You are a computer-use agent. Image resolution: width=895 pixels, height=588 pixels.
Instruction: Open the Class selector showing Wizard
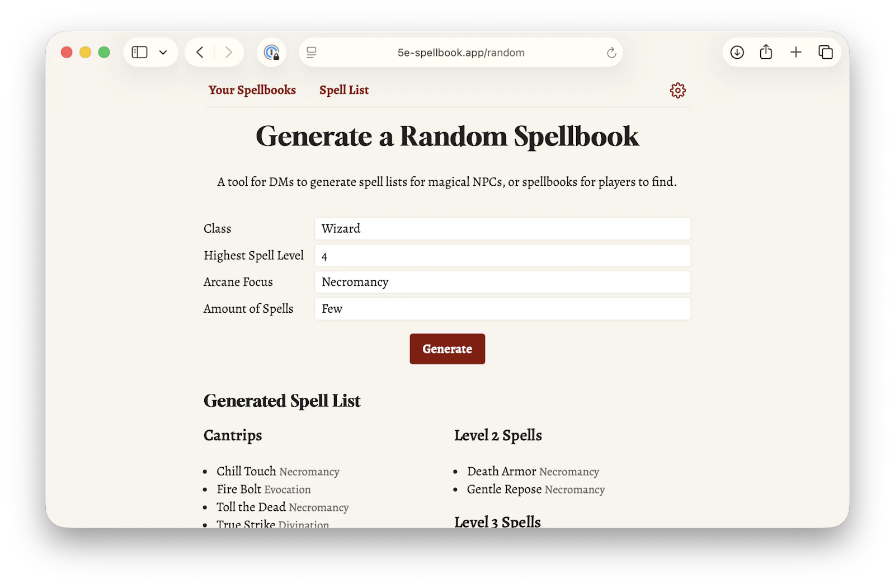pyautogui.click(x=502, y=228)
